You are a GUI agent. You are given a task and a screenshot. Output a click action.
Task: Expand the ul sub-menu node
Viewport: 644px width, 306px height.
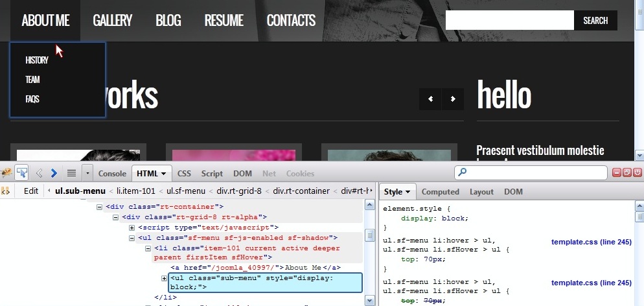tap(165, 278)
